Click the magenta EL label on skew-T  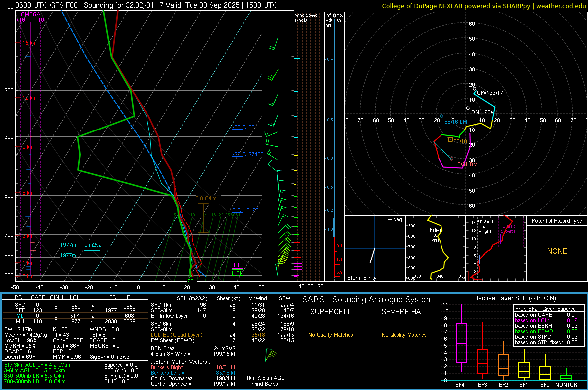coord(237,265)
